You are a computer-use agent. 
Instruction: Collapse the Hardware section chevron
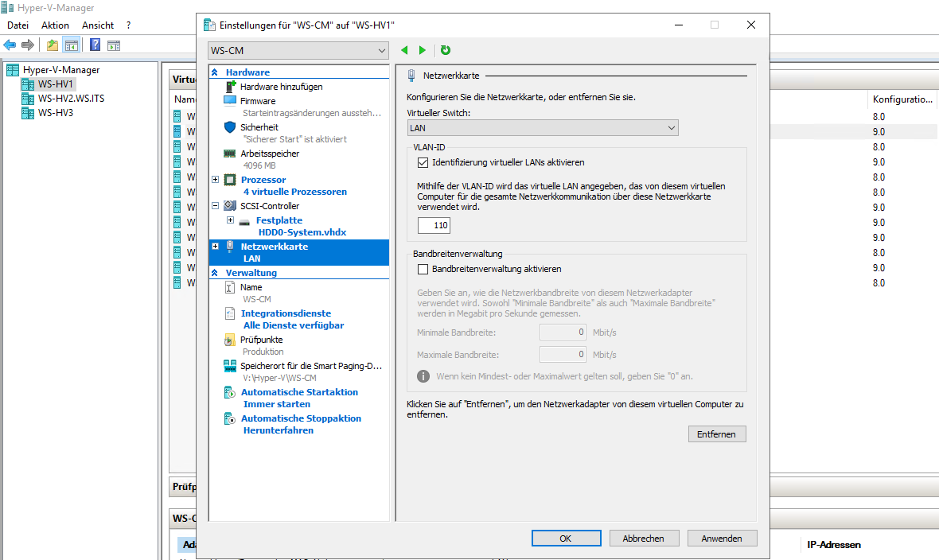(x=215, y=72)
